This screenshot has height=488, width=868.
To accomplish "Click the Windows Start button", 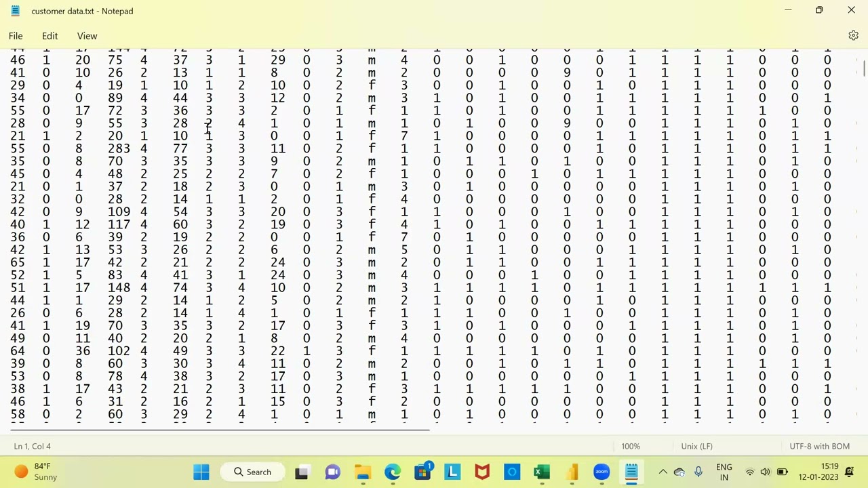I will (201, 472).
